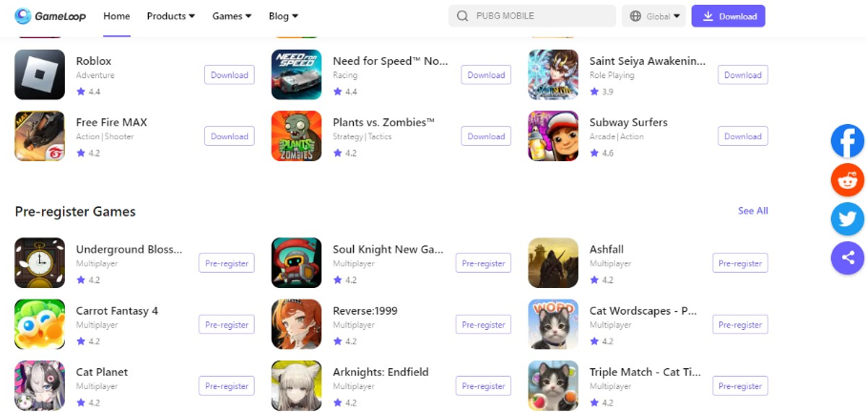Expand the Products dropdown menu
Image resolution: width=868 pixels, height=412 pixels.
(x=171, y=16)
